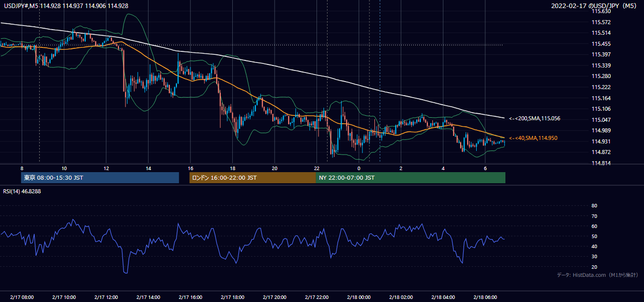Click the 2/18 04:00 date label
The image size is (644, 302).
pyautogui.click(x=443, y=297)
